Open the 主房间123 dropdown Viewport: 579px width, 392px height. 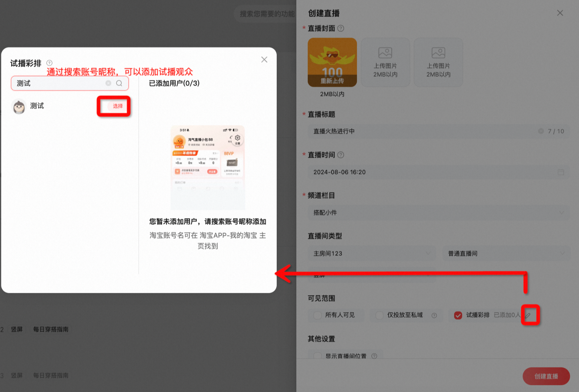click(x=372, y=253)
